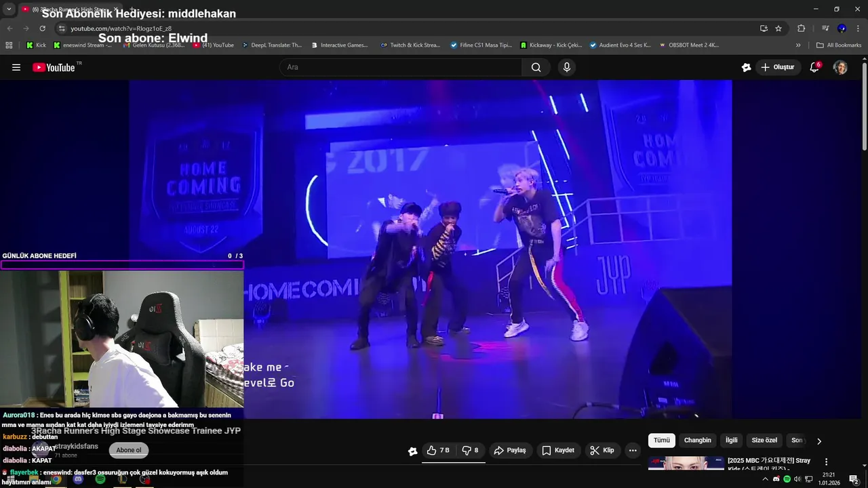Open the Twitch & Kick Stream bookmark
Image resolution: width=868 pixels, height=488 pixels.
[x=411, y=45]
